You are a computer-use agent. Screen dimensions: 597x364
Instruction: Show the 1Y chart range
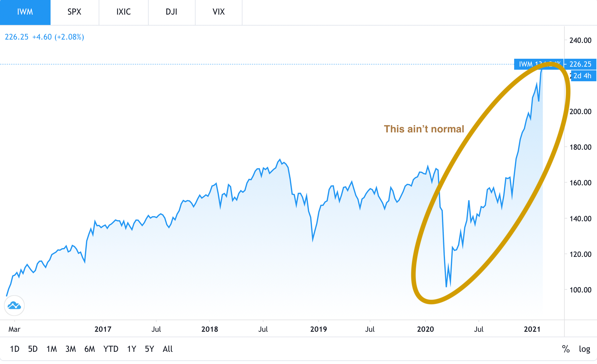132,349
